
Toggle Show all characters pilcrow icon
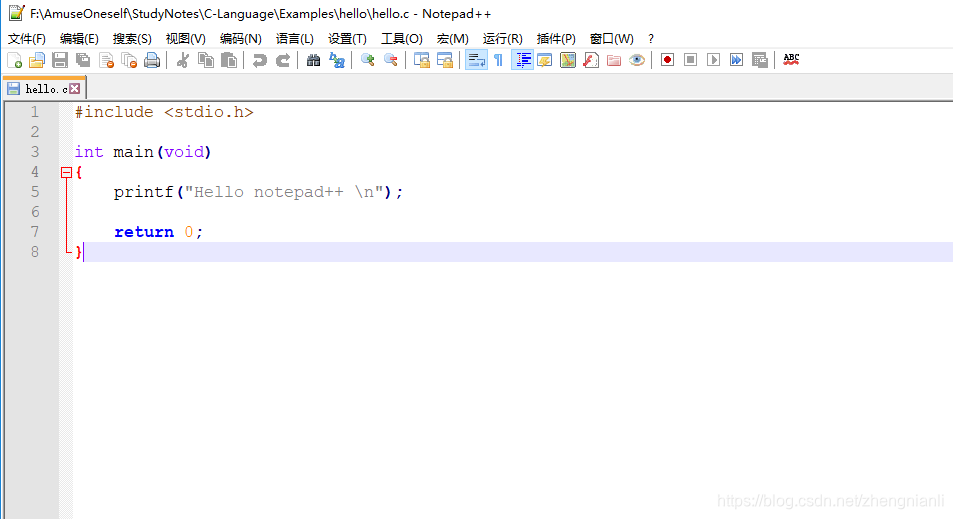click(498, 60)
